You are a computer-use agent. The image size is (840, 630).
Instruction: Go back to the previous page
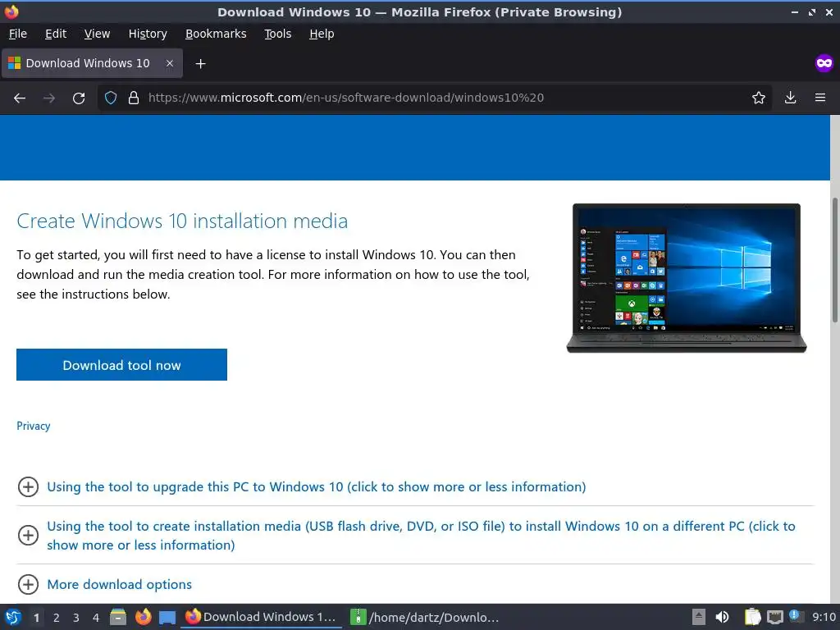20,98
